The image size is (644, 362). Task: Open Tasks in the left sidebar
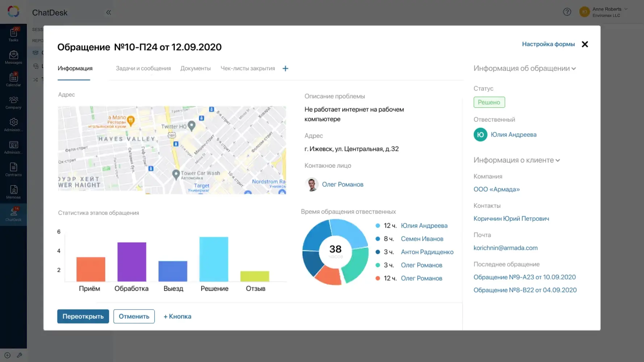point(13,35)
